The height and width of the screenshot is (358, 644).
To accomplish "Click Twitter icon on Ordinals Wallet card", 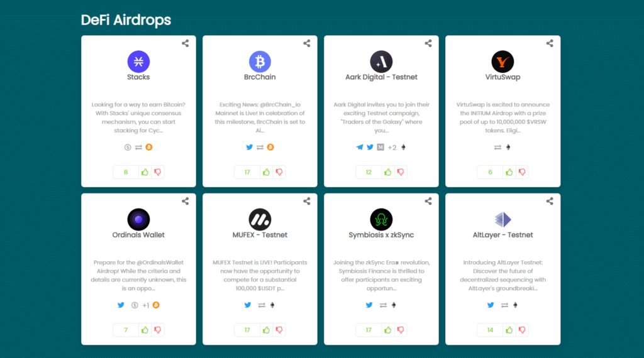I will 121,305.
